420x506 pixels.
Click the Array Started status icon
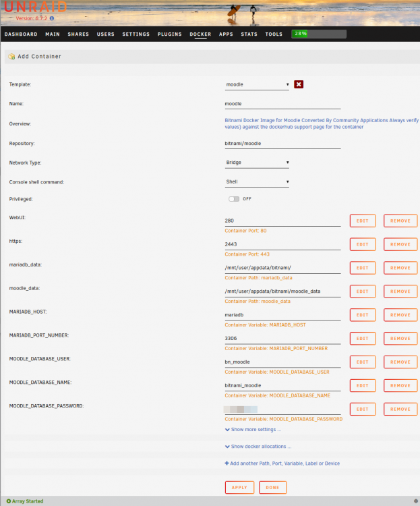click(x=9, y=501)
